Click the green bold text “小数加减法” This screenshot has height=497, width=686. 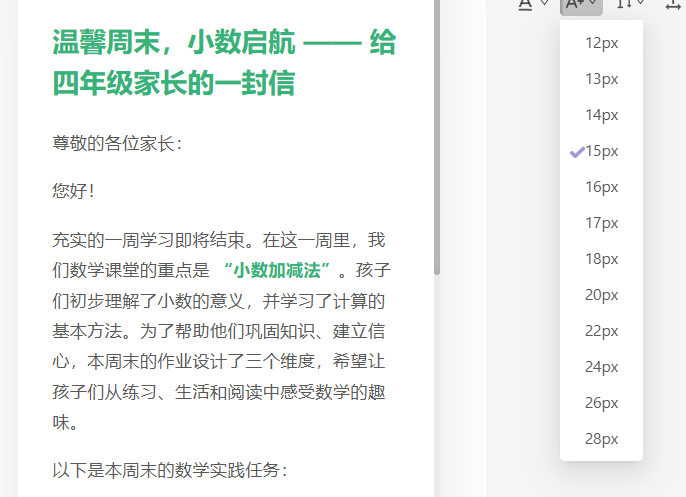[277, 270]
